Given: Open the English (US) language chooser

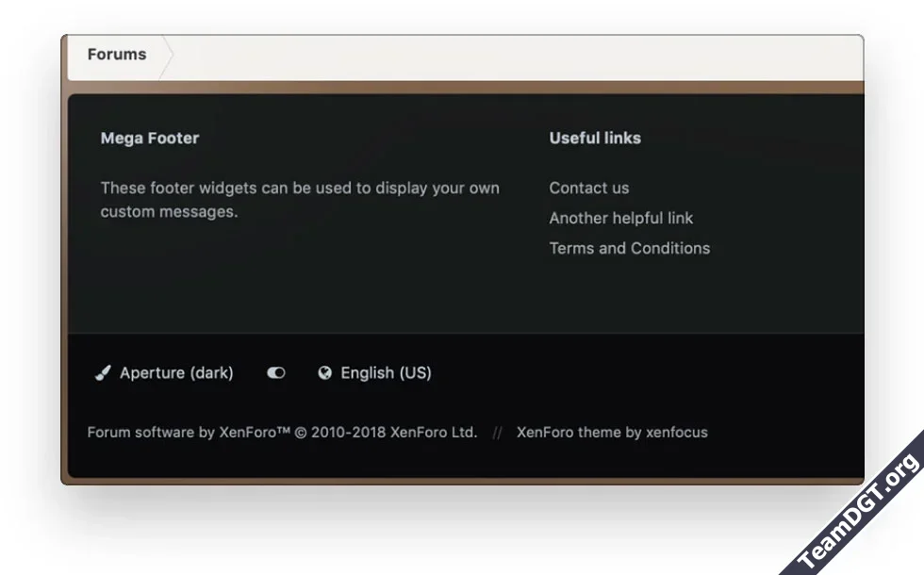Looking at the screenshot, I should tap(386, 373).
